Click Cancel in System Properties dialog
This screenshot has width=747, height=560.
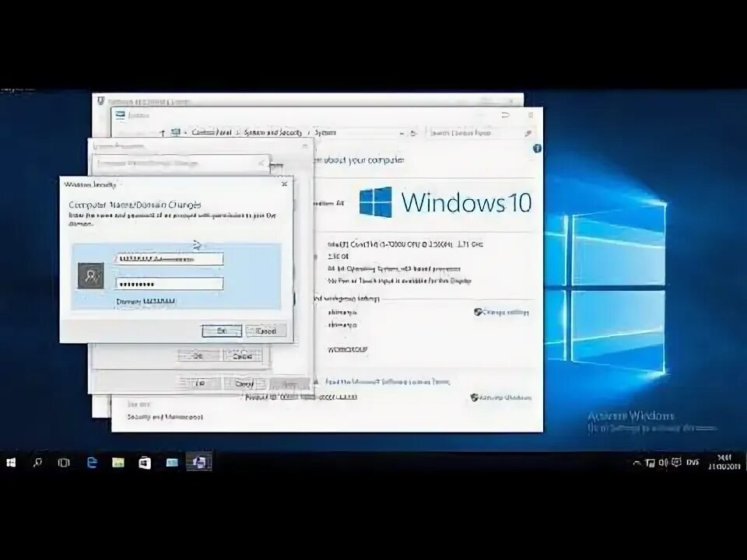[244, 383]
